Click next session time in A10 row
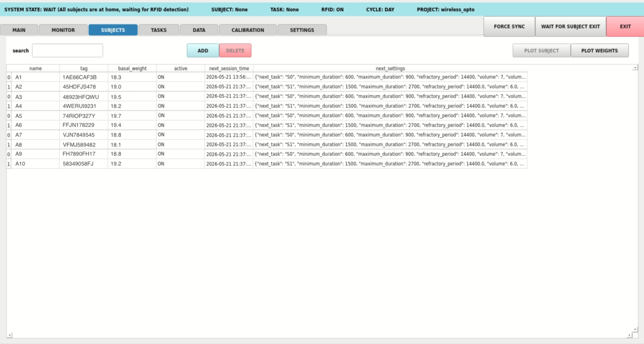Screen dimensions: 644x344 click(x=229, y=164)
